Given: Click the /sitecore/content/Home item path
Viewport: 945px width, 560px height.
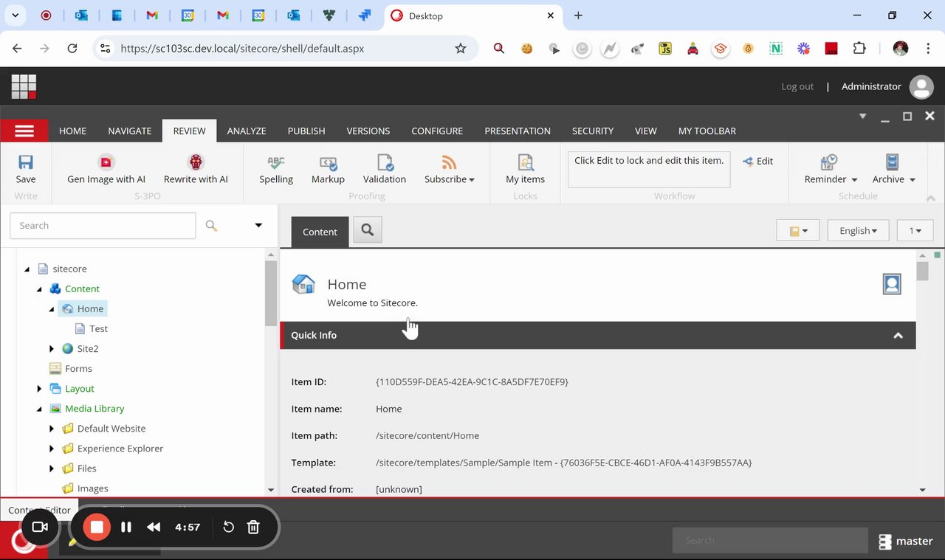Looking at the screenshot, I should coord(427,435).
